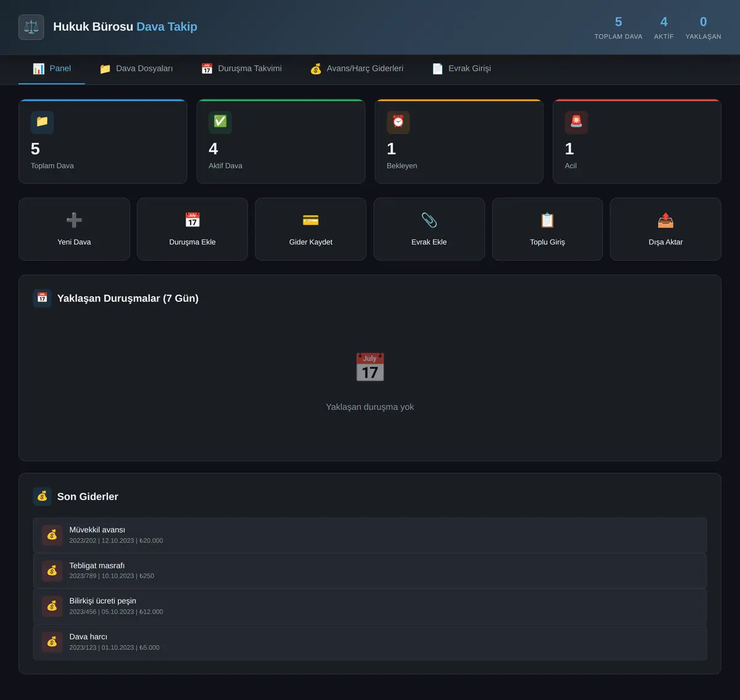
Task: Click the Dava harcı expense title
Action: (x=88, y=636)
